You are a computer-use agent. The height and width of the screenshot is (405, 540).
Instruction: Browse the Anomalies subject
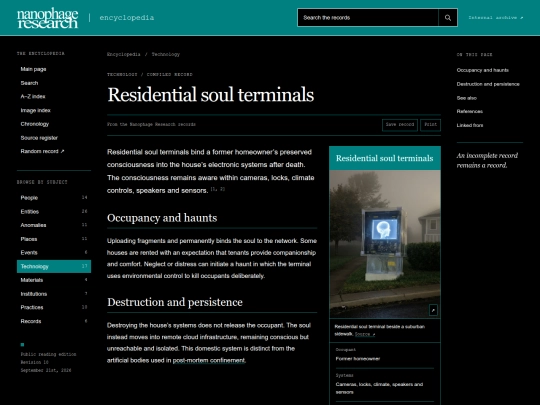[x=54, y=225]
